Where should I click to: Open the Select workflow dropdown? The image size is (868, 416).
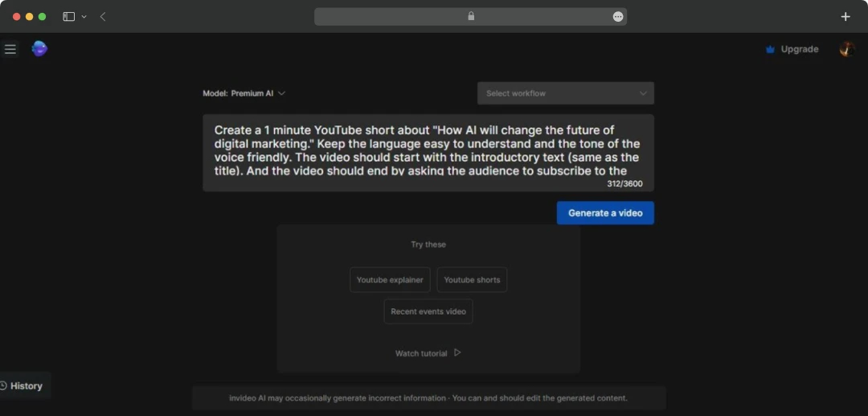pos(565,93)
